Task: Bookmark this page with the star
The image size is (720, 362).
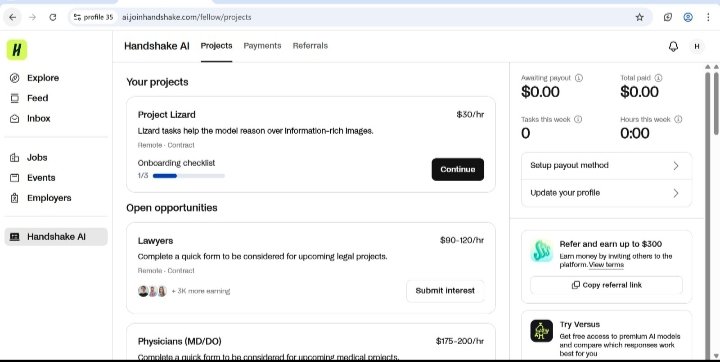Action: click(639, 17)
